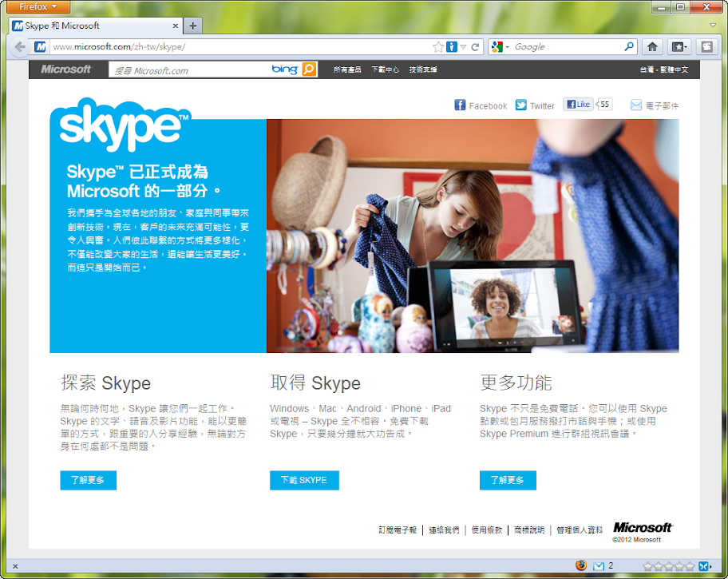This screenshot has width=728, height=579.
Task: Open a new tab with plus button
Action: (x=193, y=26)
